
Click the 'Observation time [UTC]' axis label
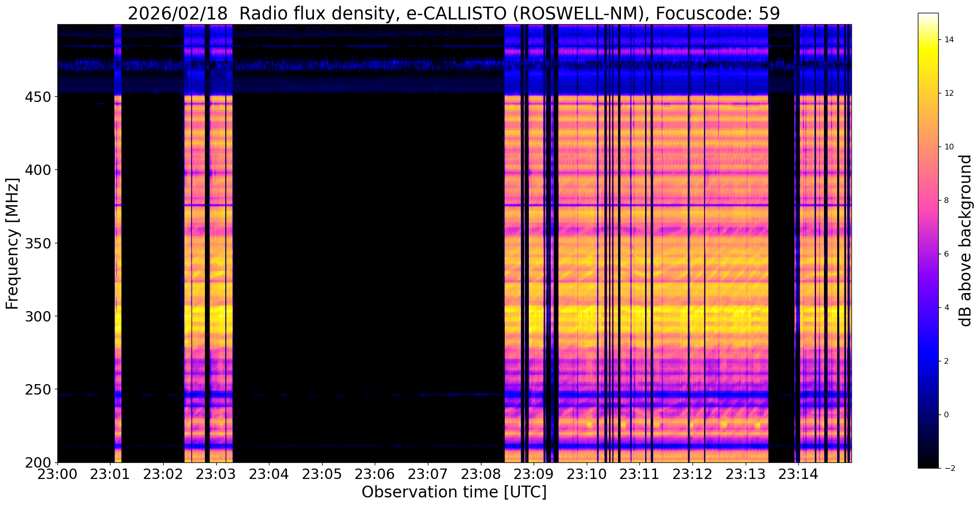[454, 492]
